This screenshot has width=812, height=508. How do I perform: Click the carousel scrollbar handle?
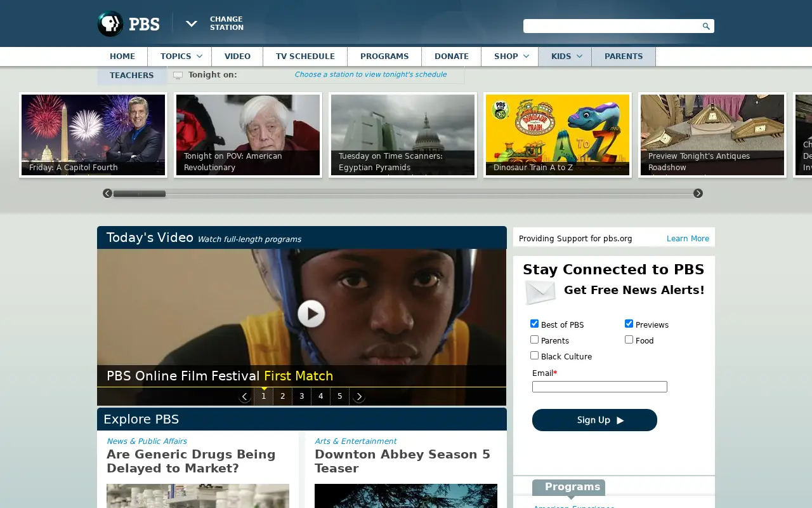pos(140,194)
